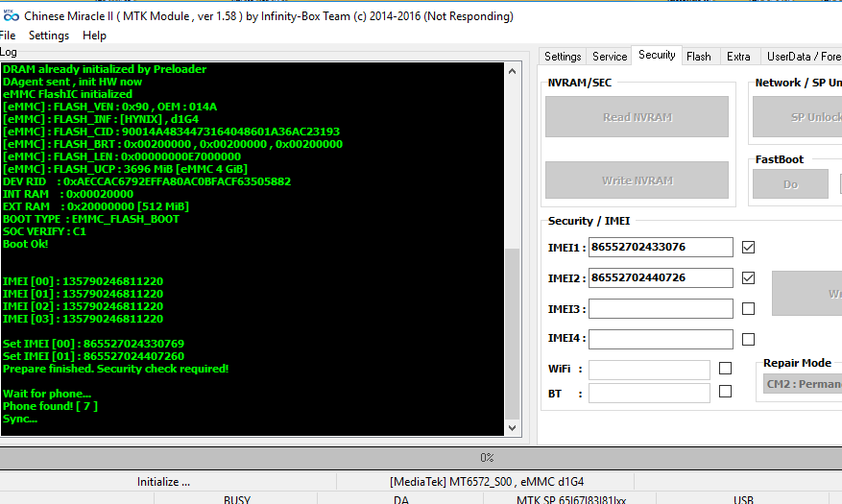Click the empty IMEI3 input field
The width and height of the screenshot is (842, 504).
tap(661, 308)
